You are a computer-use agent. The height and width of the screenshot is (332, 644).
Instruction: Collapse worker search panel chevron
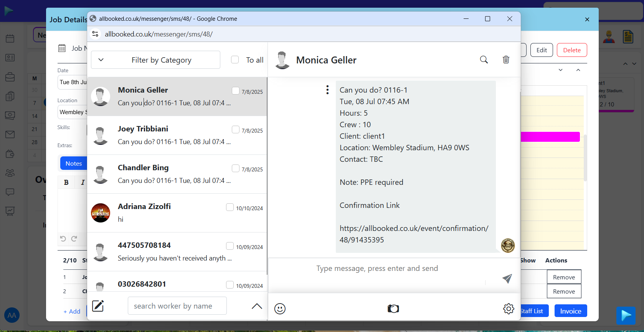click(x=257, y=306)
